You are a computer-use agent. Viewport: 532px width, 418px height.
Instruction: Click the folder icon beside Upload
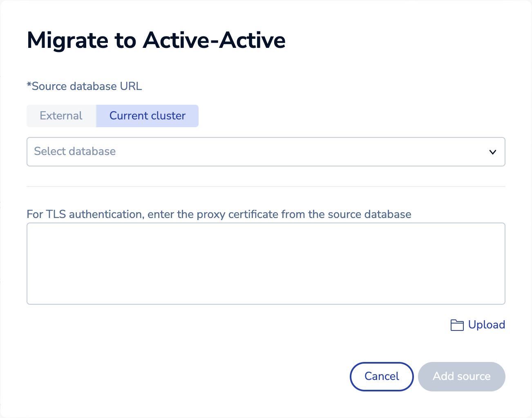click(457, 325)
